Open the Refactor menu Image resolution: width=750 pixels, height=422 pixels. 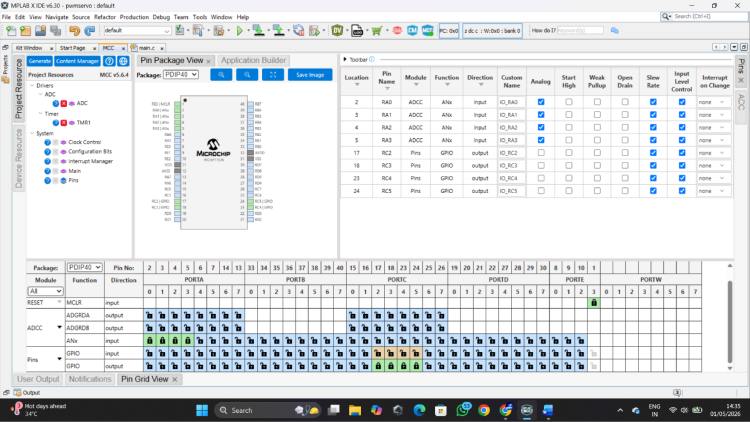105,17
